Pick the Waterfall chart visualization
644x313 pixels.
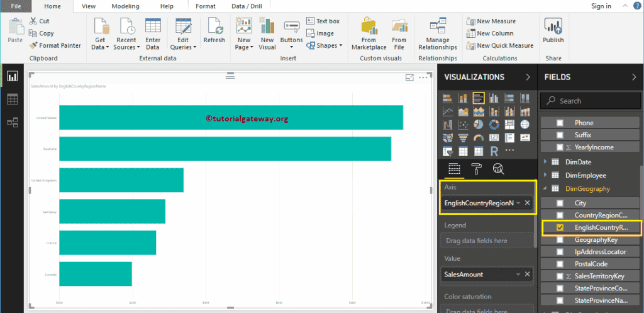click(448, 125)
